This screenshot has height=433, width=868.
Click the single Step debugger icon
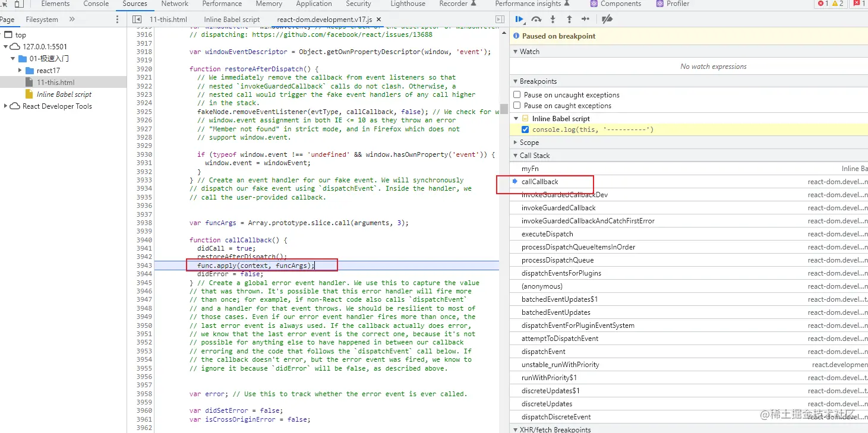point(586,20)
